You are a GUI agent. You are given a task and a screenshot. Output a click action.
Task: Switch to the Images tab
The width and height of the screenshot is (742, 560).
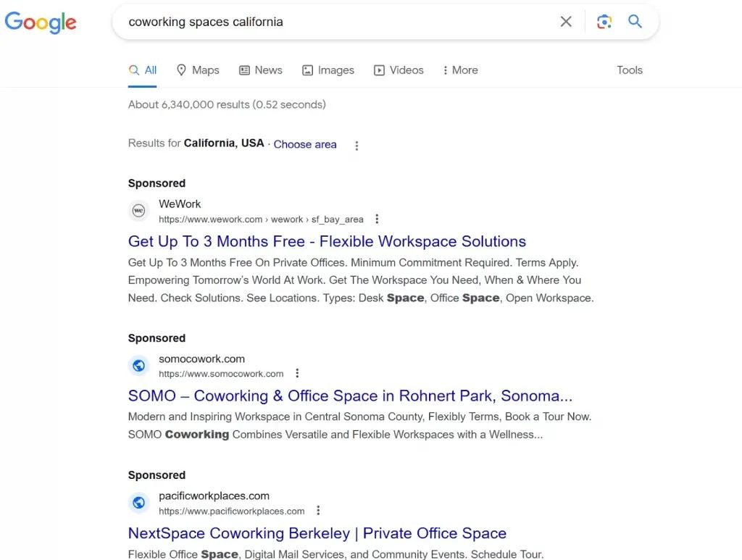pyautogui.click(x=328, y=70)
